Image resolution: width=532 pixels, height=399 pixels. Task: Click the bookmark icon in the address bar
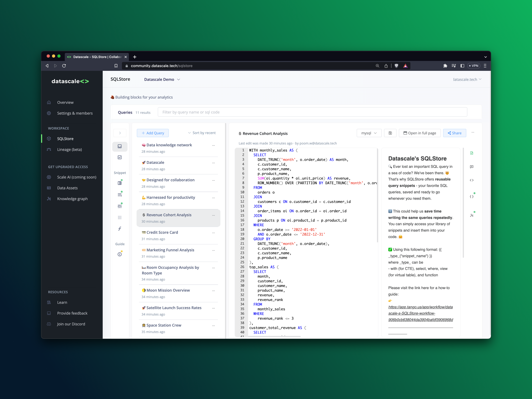click(x=116, y=66)
